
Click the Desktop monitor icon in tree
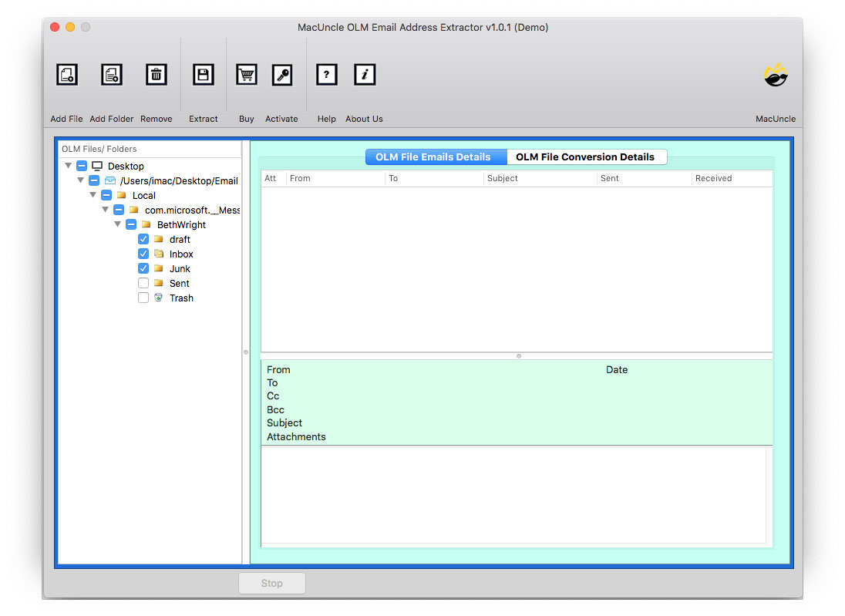pos(97,166)
